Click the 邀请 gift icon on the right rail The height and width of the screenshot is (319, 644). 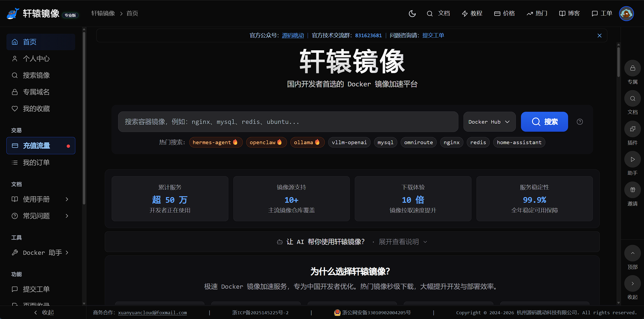(x=633, y=190)
